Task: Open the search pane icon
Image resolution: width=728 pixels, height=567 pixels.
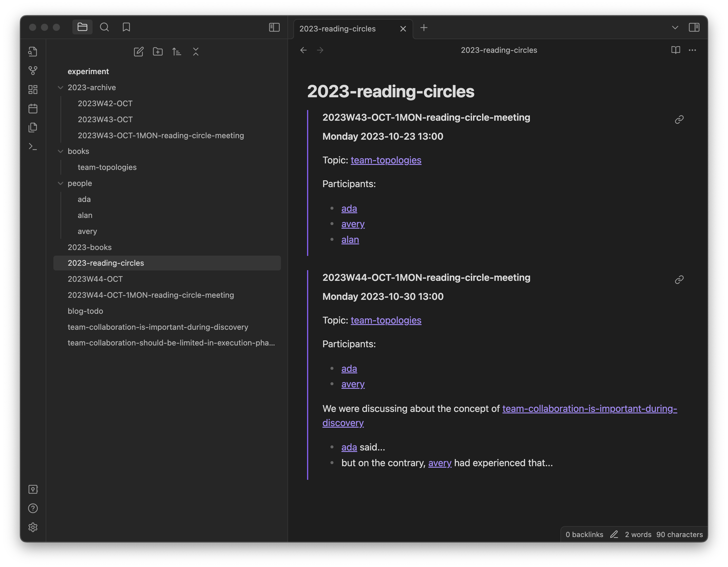Action: [x=104, y=27]
